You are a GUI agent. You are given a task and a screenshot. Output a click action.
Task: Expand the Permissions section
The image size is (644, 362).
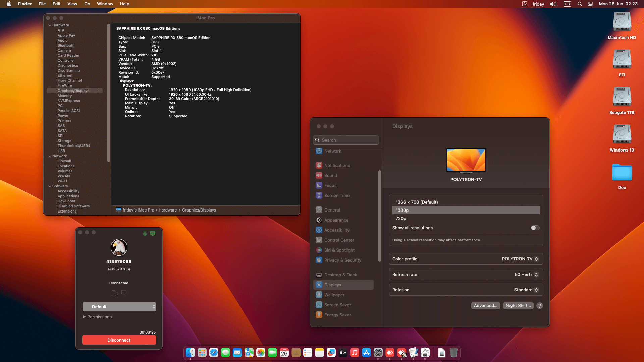coord(97,317)
